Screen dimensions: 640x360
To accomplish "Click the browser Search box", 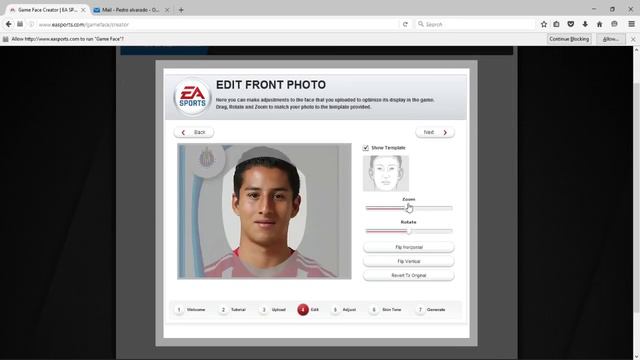I will coord(476,24).
